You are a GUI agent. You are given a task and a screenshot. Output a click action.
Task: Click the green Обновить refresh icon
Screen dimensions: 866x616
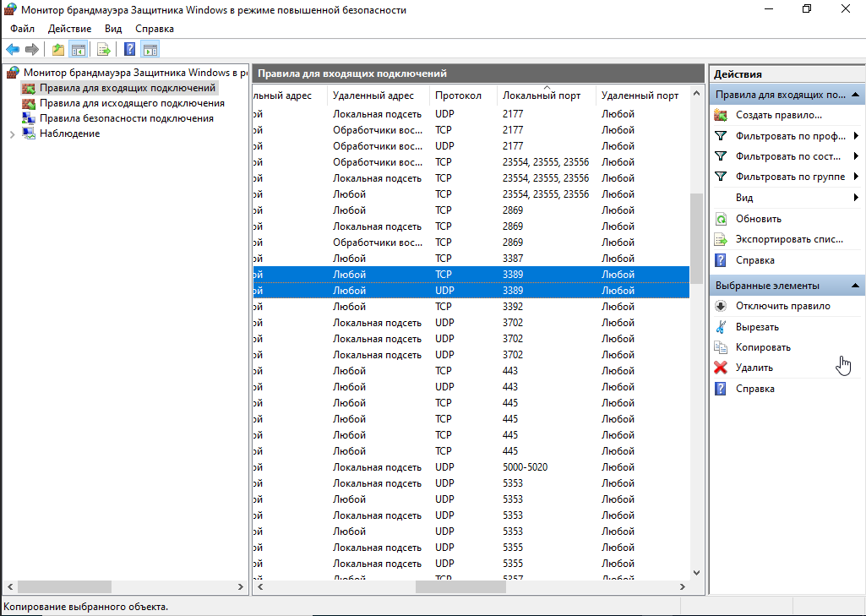[x=721, y=219]
